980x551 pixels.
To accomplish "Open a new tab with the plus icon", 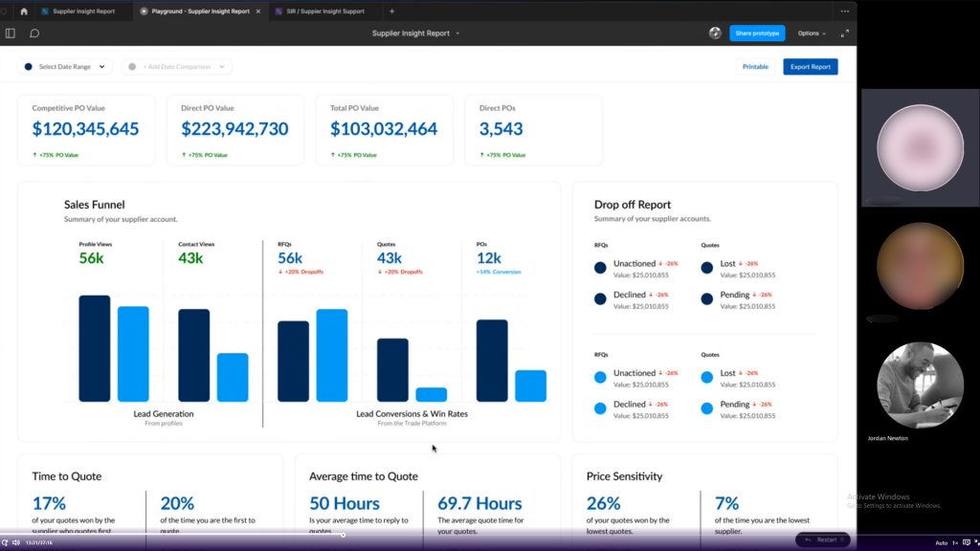I will tap(391, 11).
